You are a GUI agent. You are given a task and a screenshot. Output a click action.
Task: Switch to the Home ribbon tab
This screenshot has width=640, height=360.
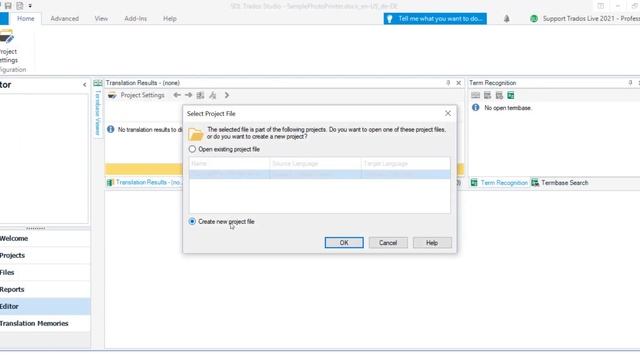pyautogui.click(x=26, y=19)
